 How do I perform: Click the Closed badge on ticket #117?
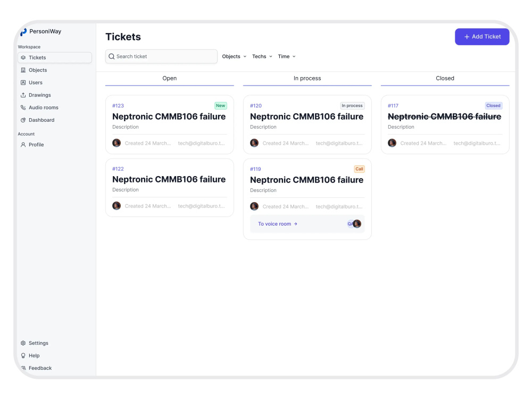tap(493, 106)
